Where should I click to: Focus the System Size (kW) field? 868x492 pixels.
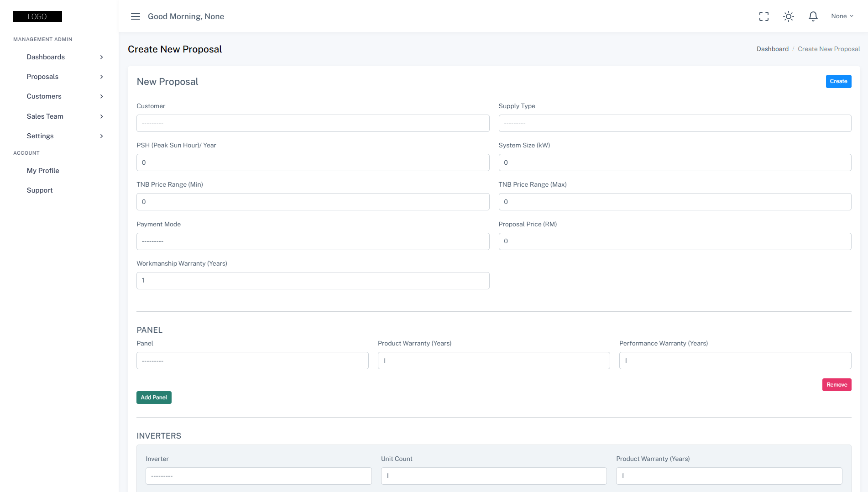point(675,162)
